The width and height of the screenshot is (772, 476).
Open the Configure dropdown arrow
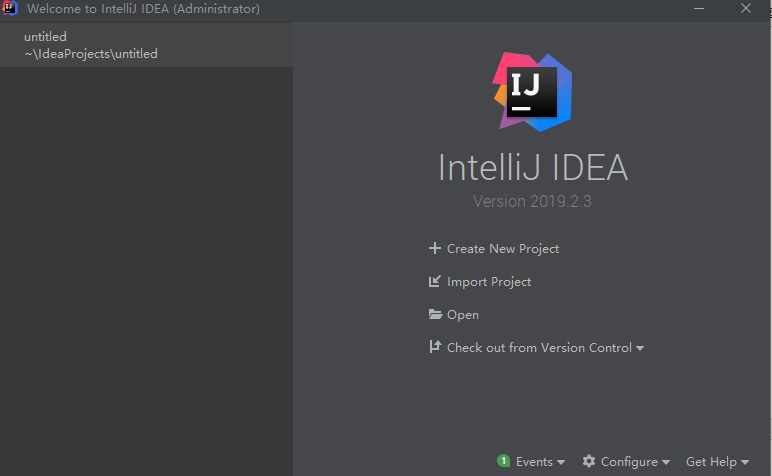[x=666, y=463]
